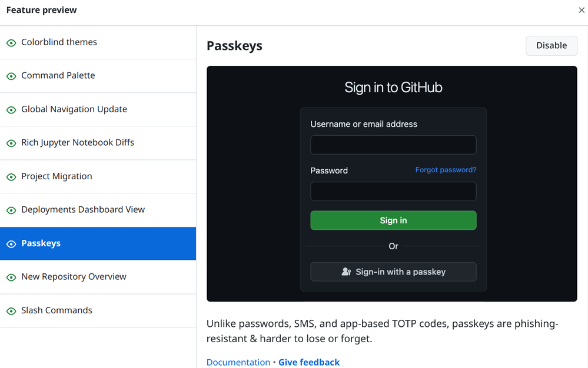Click the eye icon on the Passkeys row
The image size is (588, 368).
pos(11,244)
